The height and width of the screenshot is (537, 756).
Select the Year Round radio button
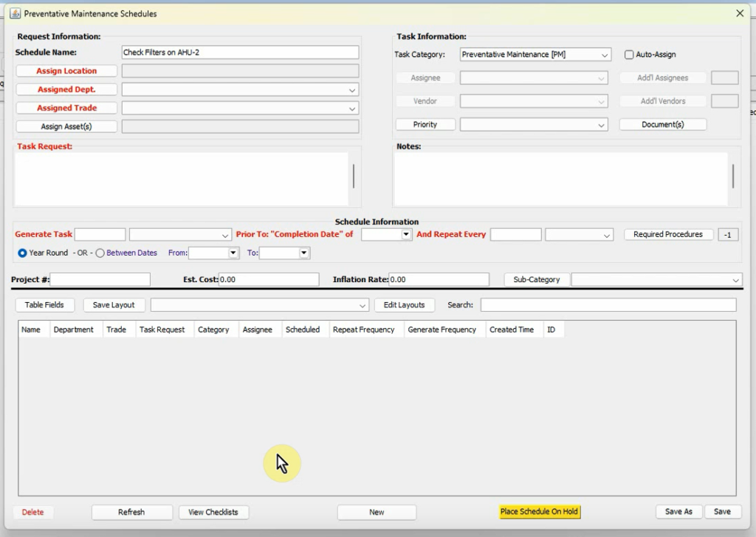tap(22, 253)
